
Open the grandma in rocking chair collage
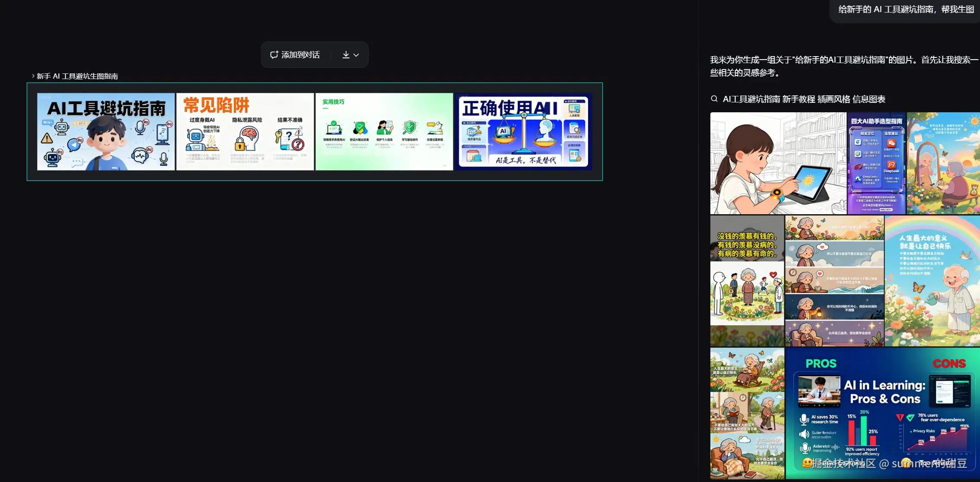click(x=747, y=413)
